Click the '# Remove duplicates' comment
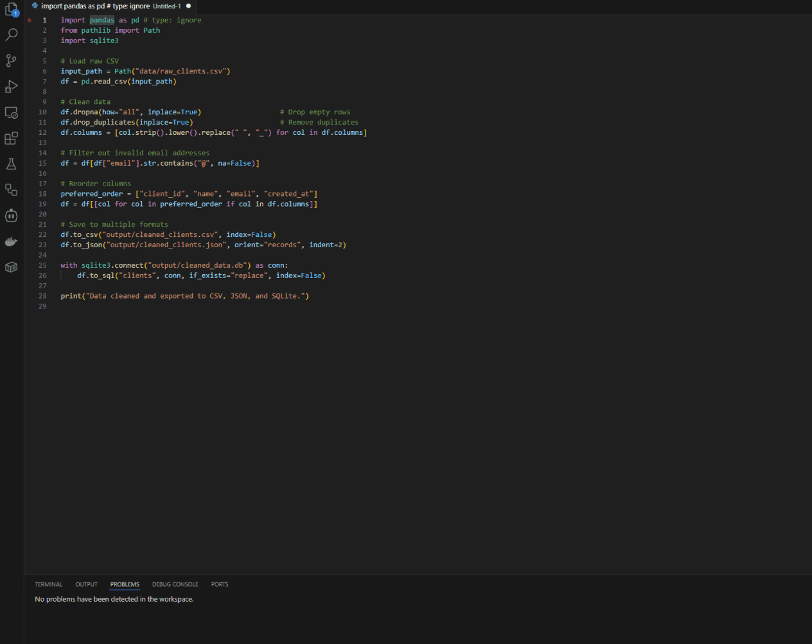Image resolution: width=812 pixels, height=644 pixels. coord(319,122)
